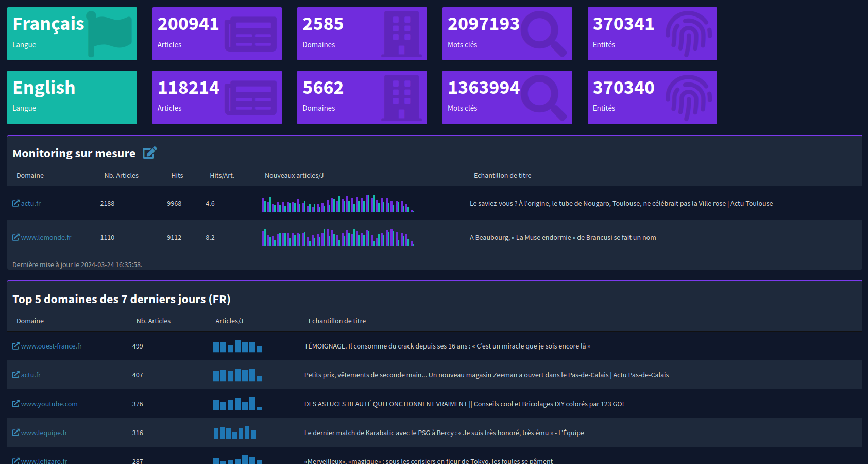Open actu.fr link in Top 5 domaines
The height and width of the screenshot is (464, 868).
click(x=31, y=375)
